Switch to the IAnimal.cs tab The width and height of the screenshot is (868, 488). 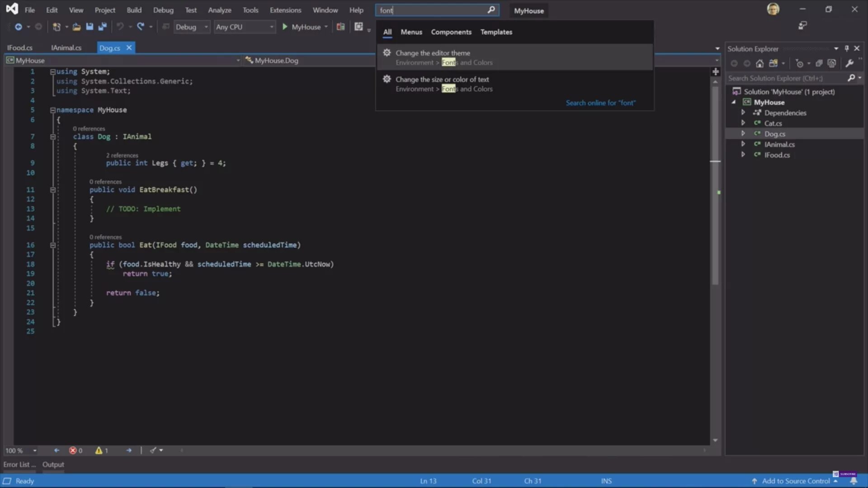click(66, 47)
